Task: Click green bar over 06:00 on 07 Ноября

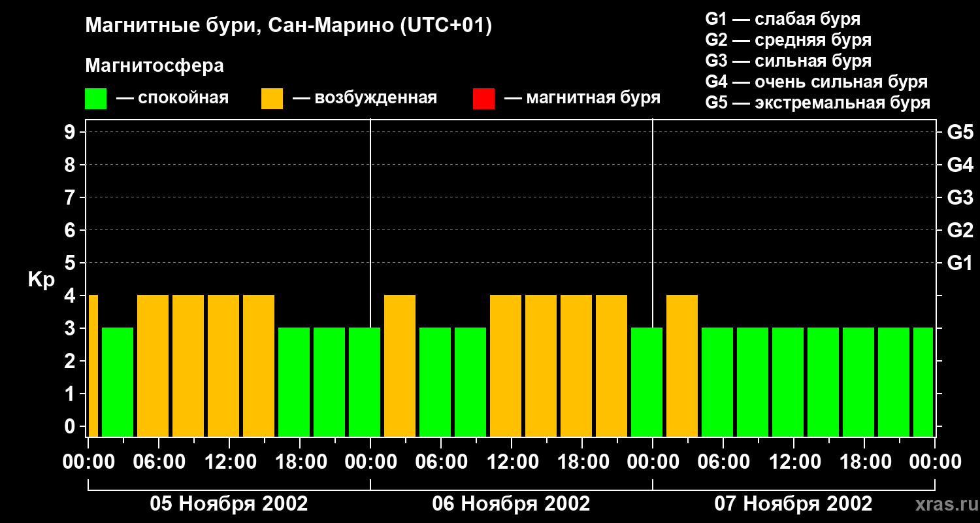Action: [717, 382]
